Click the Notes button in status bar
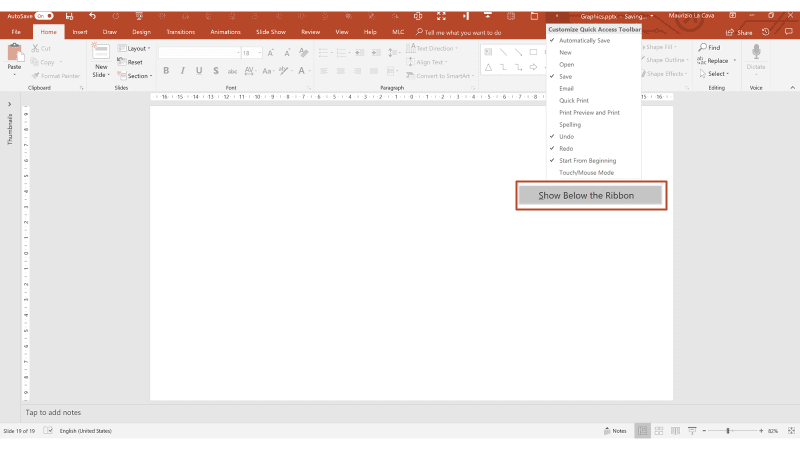The height and width of the screenshot is (450, 800). point(615,431)
